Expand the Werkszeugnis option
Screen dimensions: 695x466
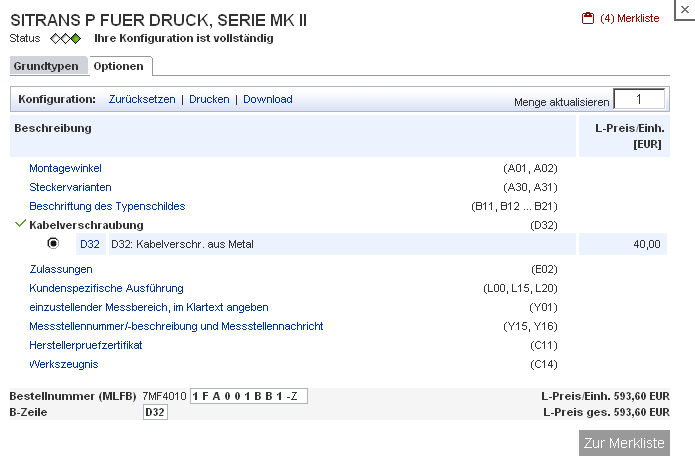[63, 364]
